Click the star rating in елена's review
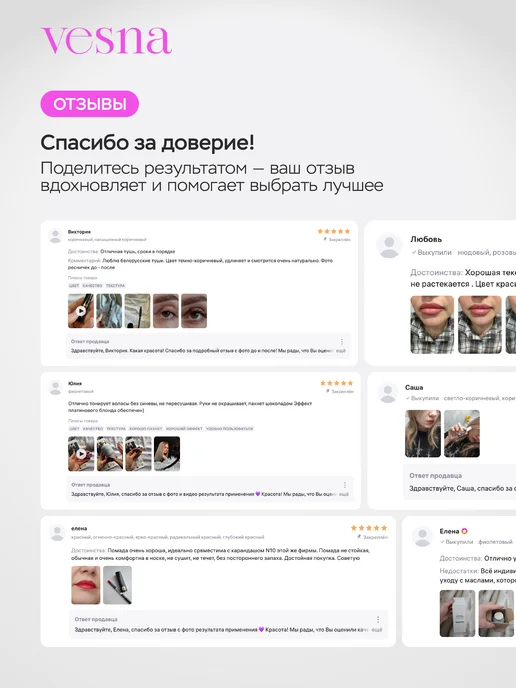The height and width of the screenshot is (688, 516). 369,528
